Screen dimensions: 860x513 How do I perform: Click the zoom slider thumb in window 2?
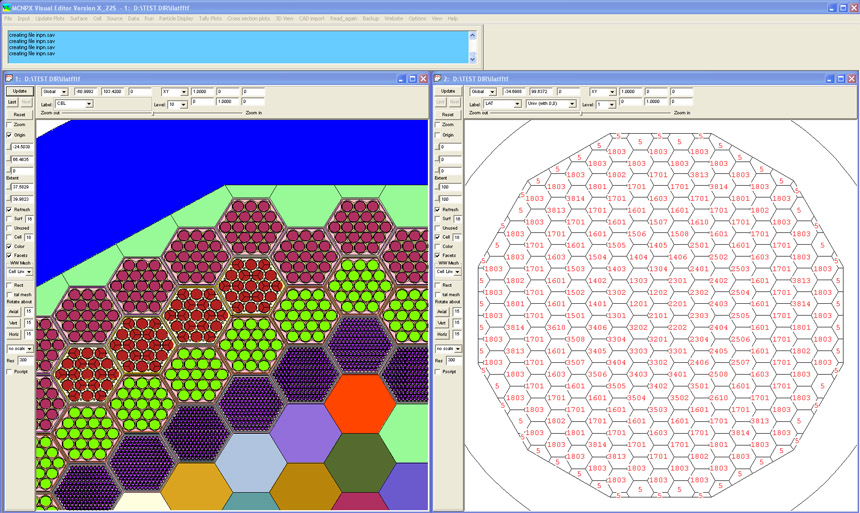click(x=581, y=113)
